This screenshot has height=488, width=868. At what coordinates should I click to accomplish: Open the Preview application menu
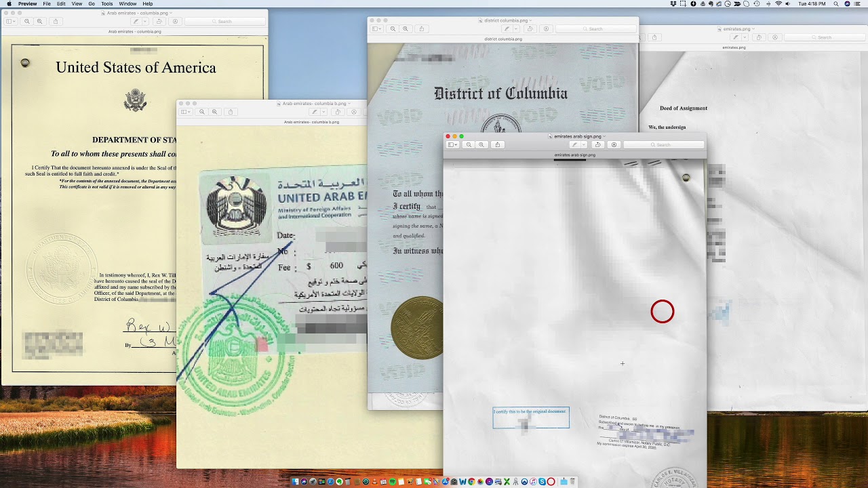[28, 3]
